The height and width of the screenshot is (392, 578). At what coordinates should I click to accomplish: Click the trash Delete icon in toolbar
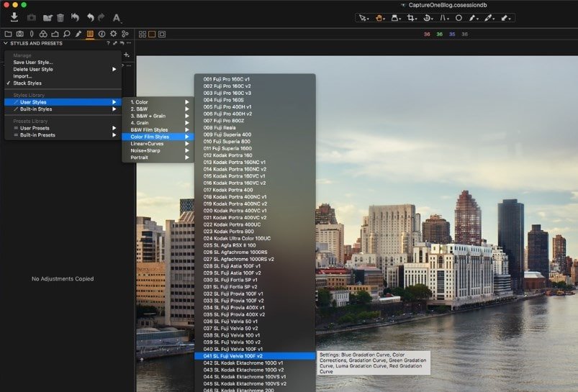(x=60, y=17)
